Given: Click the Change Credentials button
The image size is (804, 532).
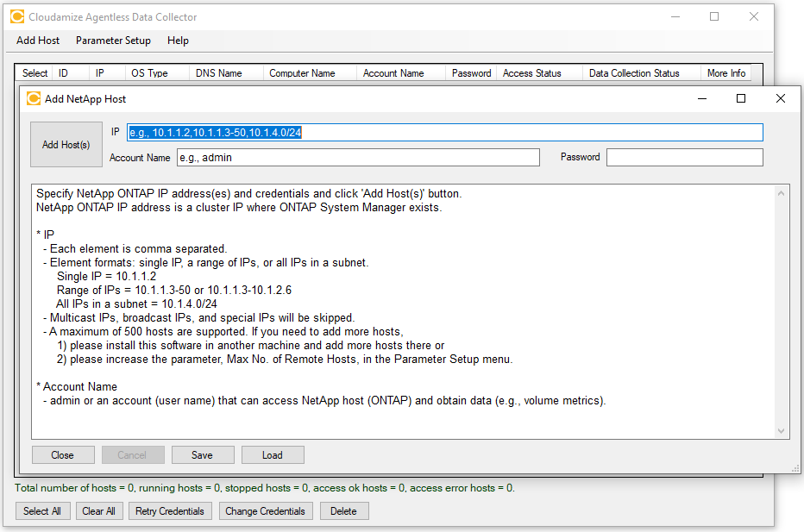Looking at the screenshot, I should 265,510.
